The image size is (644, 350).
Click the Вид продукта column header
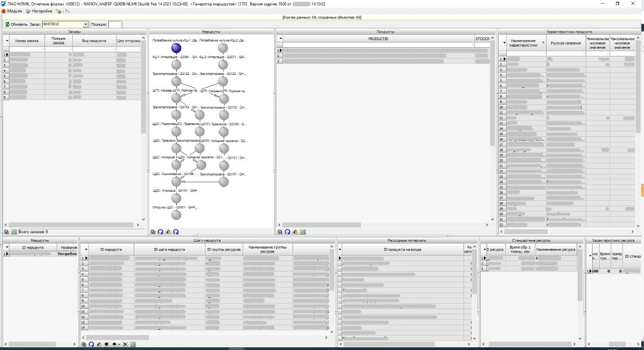coord(94,41)
